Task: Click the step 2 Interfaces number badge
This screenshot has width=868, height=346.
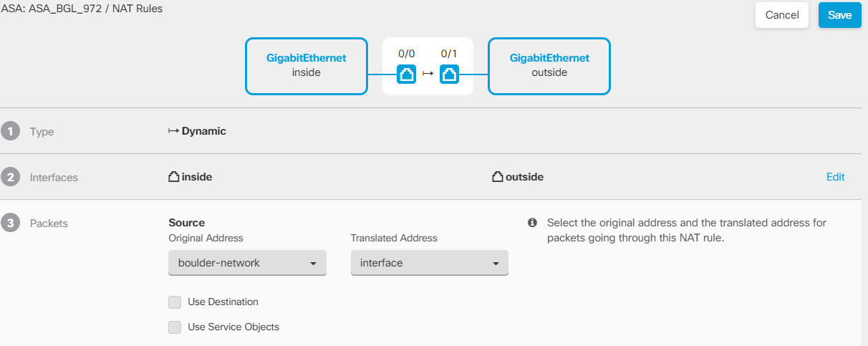Action: tap(10, 177)
